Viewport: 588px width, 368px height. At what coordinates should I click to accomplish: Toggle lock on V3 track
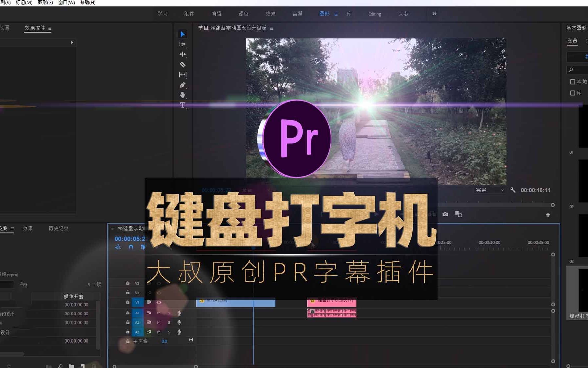pos(128,283)
